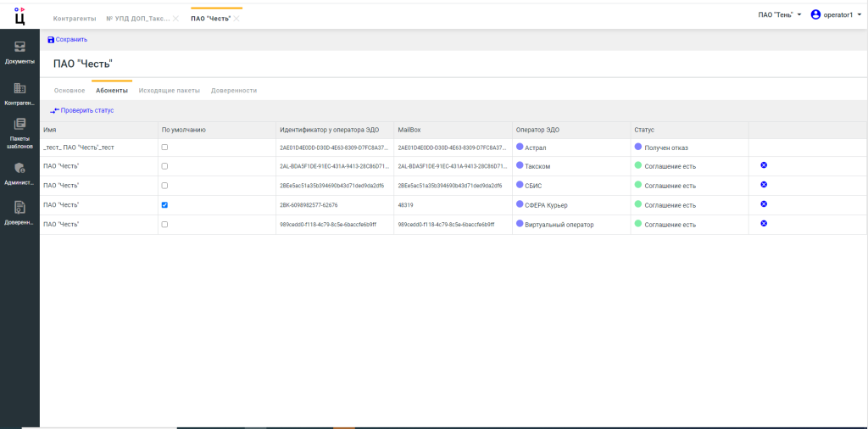Click the application logo in top-left
This screenshot has width=868, height=429.
(x=20, y=16)
